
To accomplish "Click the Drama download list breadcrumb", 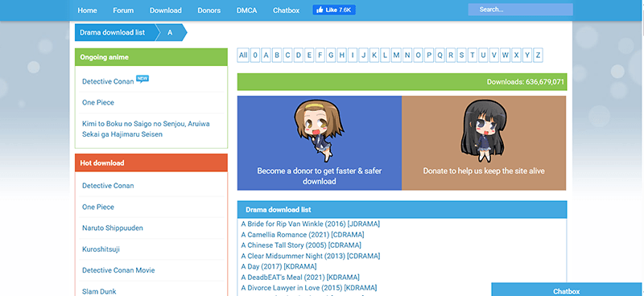I will [113, 32].
